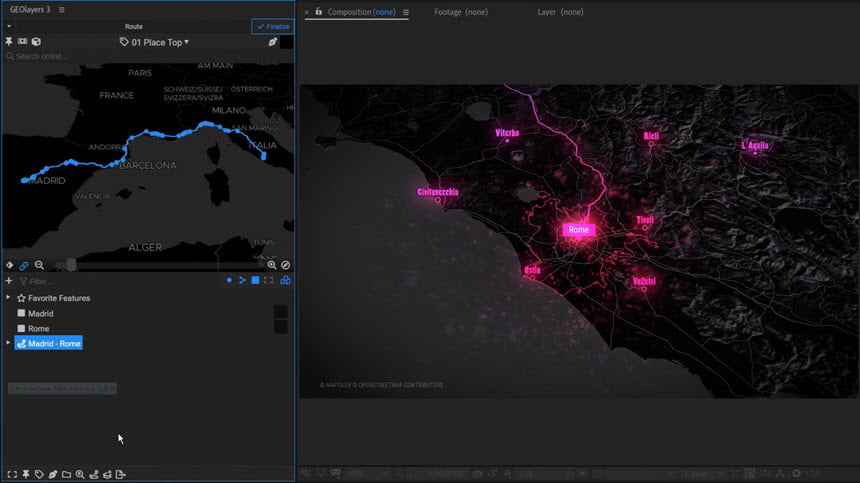Viewport: 860px width, 483px height.
Task: Toggle the dashed frame extent filter icon
Action: (x=268, y=281)
